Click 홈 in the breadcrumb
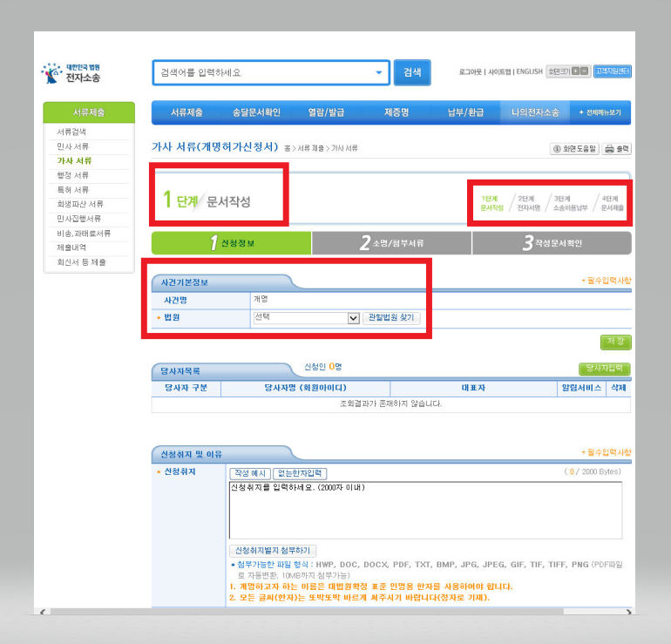The image size is (671, 644). click(x=288, y=148)
